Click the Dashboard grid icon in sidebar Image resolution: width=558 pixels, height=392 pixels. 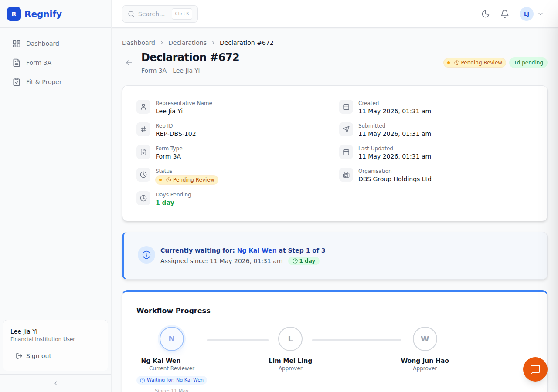(17, 44)
